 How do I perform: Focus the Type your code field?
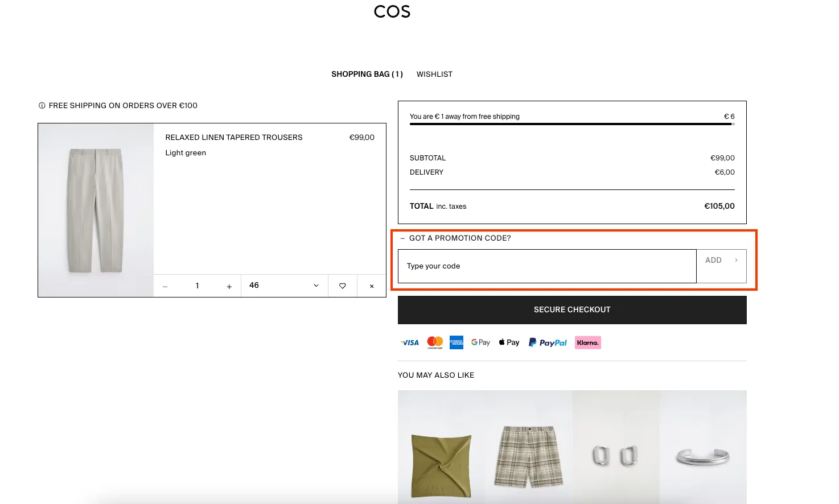(x=547, y=266)
